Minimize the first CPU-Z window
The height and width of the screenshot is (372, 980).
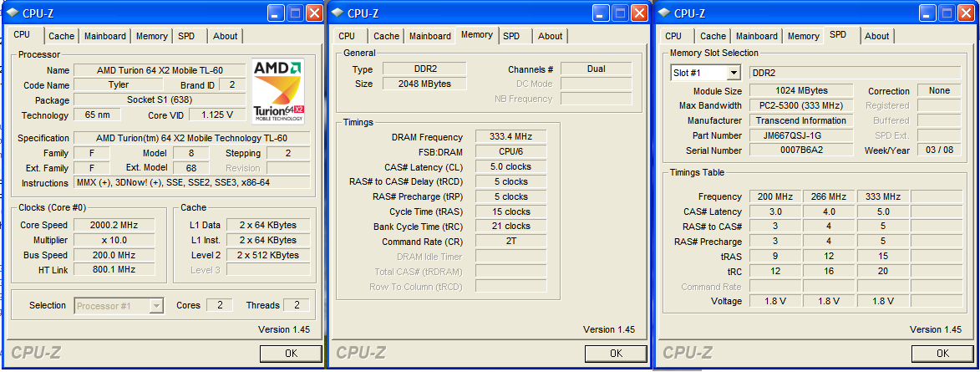[x=276, y=13]
